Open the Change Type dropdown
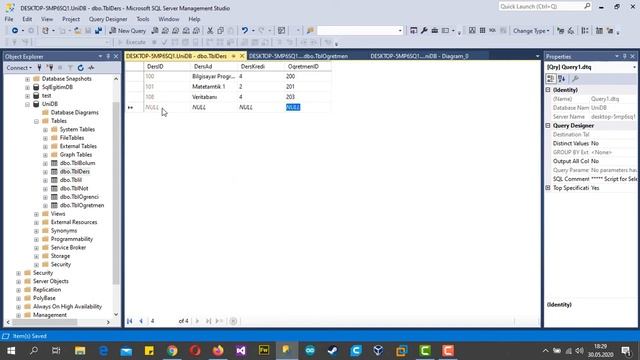The height and width of the screenshot is (360, 640). coord(531,31)
